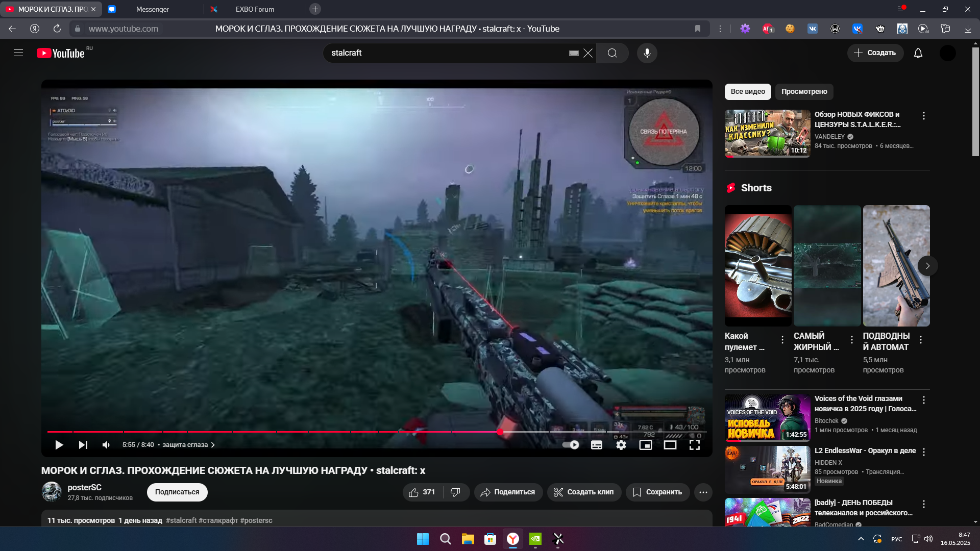Bookmark the page from the address bar

point(698,29)
